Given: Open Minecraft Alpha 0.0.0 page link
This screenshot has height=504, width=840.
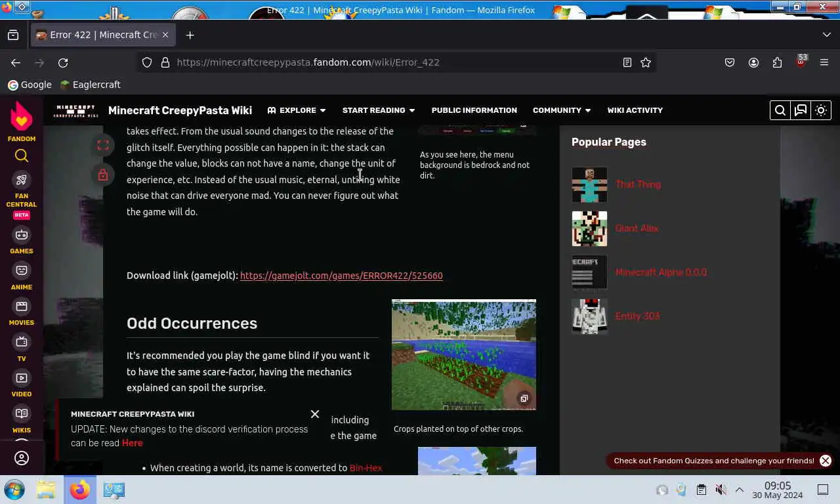Looking at the screenshot, I should point(661,272).
